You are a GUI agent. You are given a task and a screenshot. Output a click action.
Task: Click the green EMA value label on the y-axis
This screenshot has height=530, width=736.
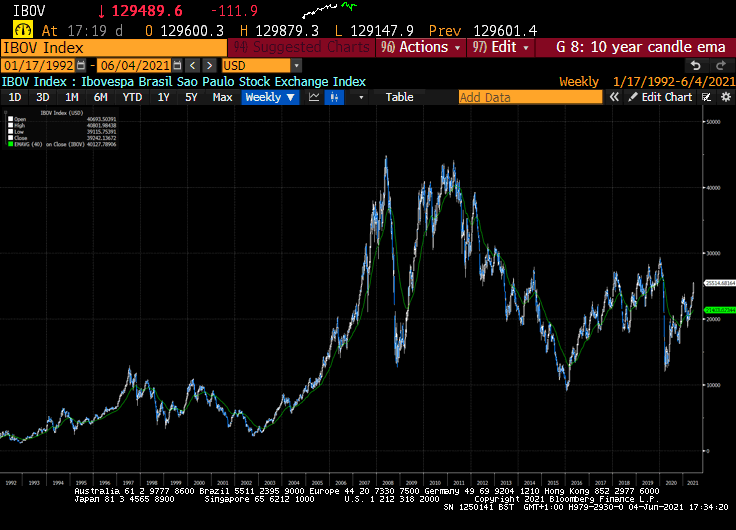tap(720, 310)
